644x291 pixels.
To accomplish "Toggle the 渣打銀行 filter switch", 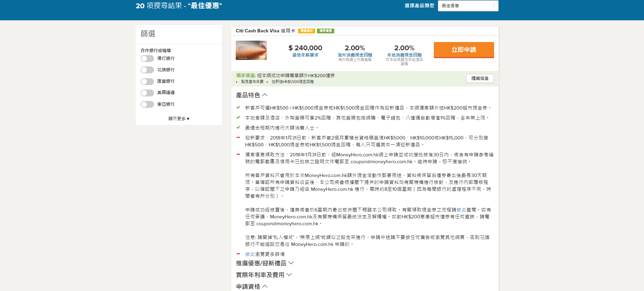I will tap(147, 59).
